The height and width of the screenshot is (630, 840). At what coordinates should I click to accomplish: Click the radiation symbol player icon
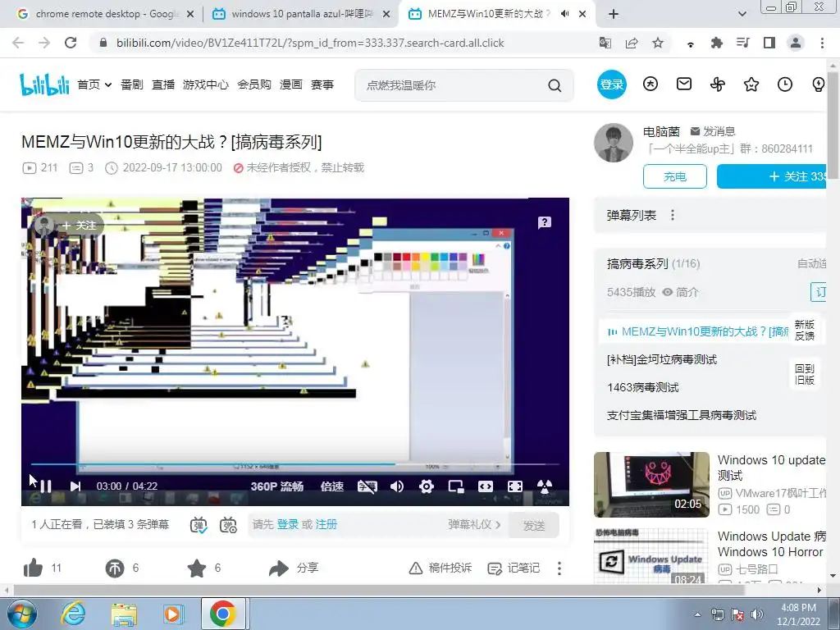point(545,486)
